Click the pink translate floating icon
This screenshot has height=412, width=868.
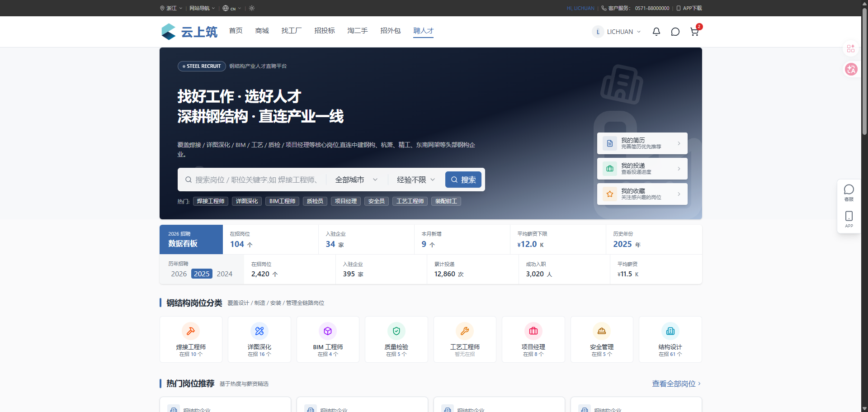tap(851, 69)
